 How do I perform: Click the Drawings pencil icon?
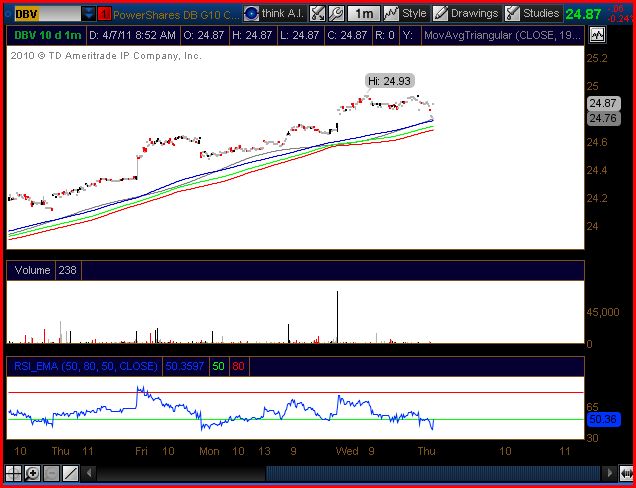[440, 14]
